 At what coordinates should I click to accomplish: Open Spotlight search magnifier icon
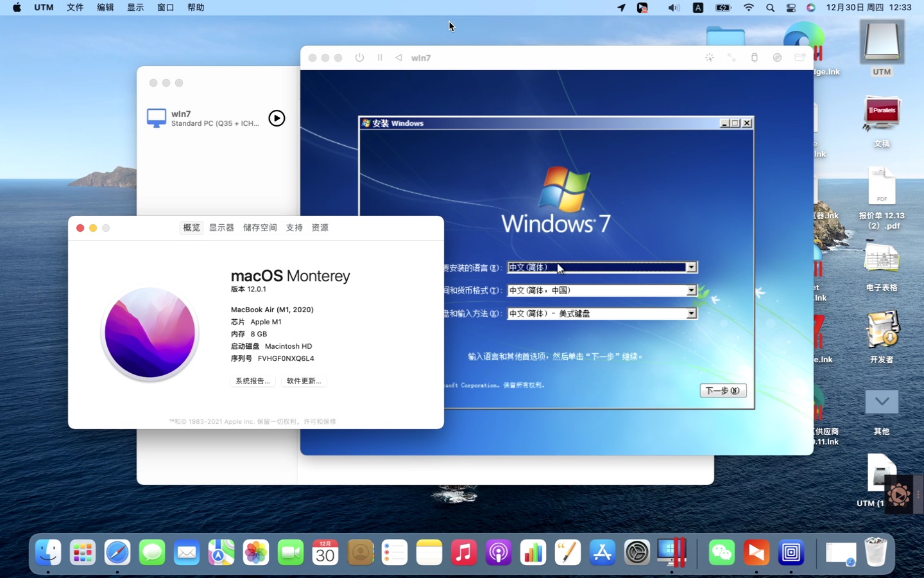pyautogui.click(x=770, y=8)
